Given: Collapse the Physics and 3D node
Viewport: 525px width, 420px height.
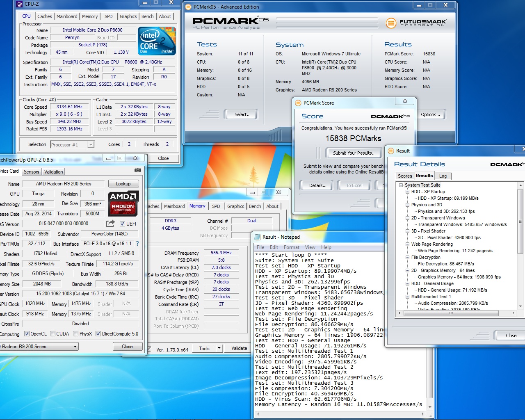Looking at the screenshot, I should click(x=407, y=205).
